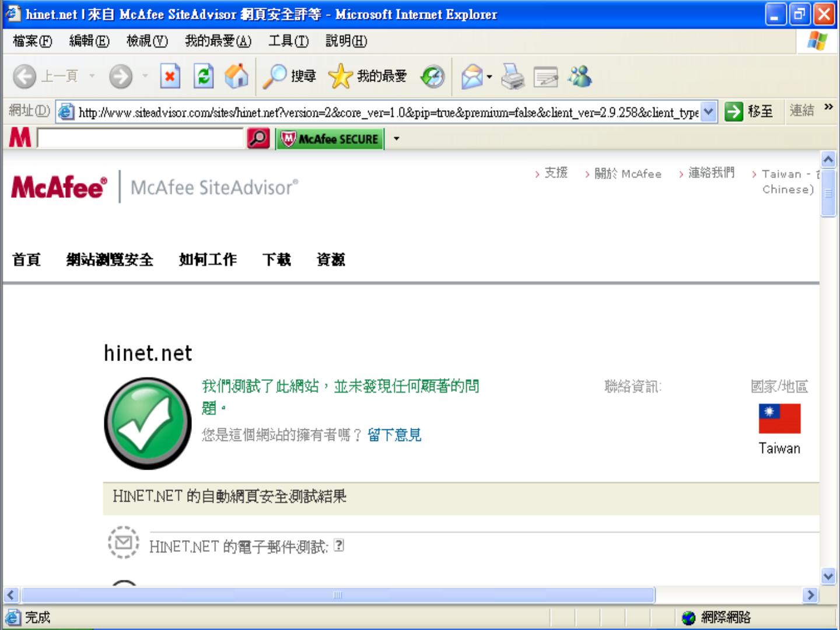Run McAfee toolbar search magnifier button
This screenshot has width=840, height=630.
point(258,138)
